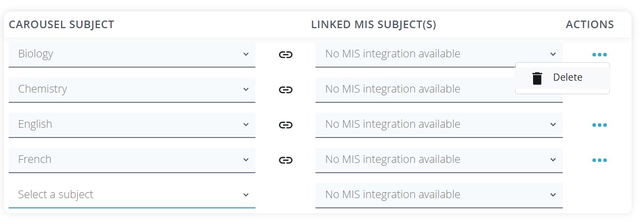The height and width of the screenshot is (223, 644).
Task: Click the Linked MIS Subject(s) column header
Action: pyautogui.click(x=373, y=24)
